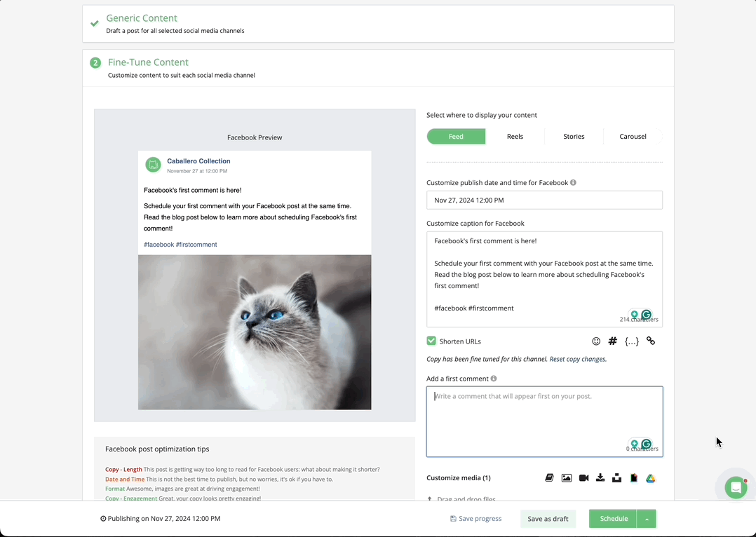Open the publish date and time picker
Viewport: 756px width, 537px height.
pyautogui.click(x=544, y=200)
